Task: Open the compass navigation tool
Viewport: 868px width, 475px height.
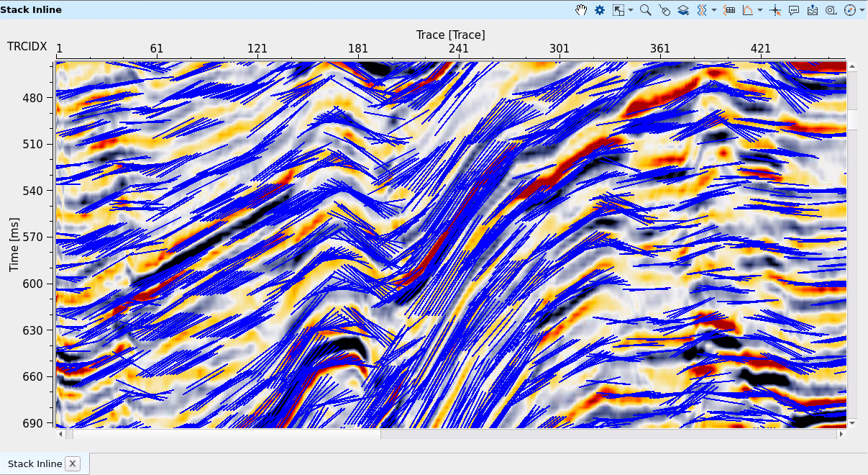Action: point(849,10)
